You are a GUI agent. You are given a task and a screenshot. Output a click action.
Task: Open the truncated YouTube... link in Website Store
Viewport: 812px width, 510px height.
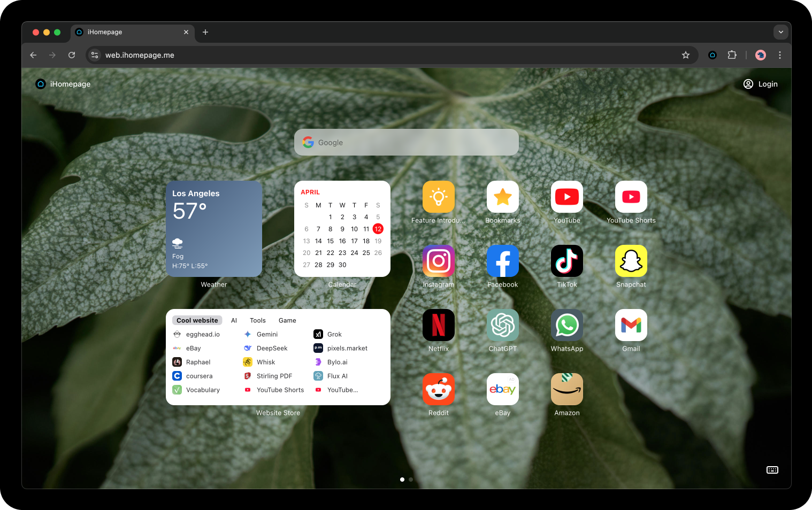336,390
